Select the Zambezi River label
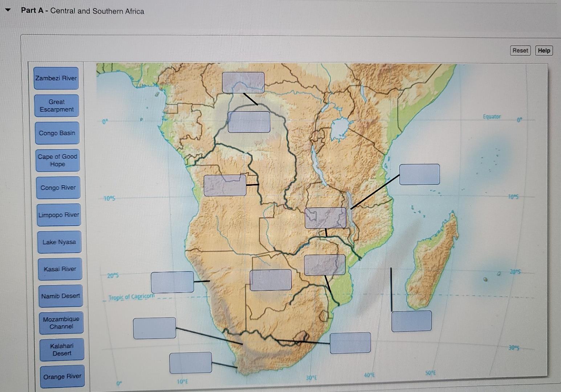Image resolution: width=561 pixels, height=392 pixels. (56, 78)
